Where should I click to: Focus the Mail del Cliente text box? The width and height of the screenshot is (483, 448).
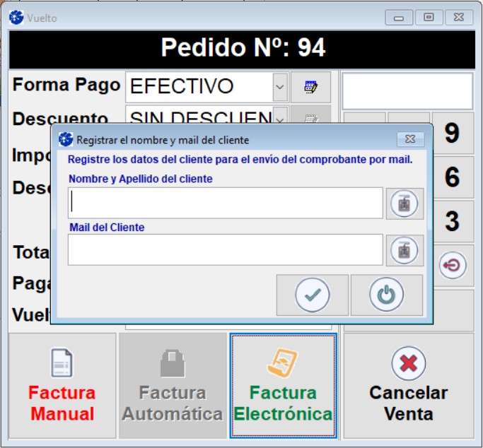coord(226,250)
